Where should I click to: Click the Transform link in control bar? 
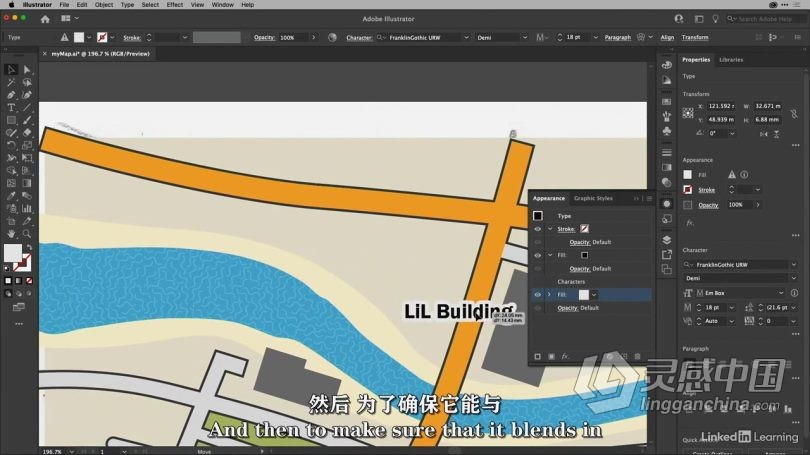[695, 37]
